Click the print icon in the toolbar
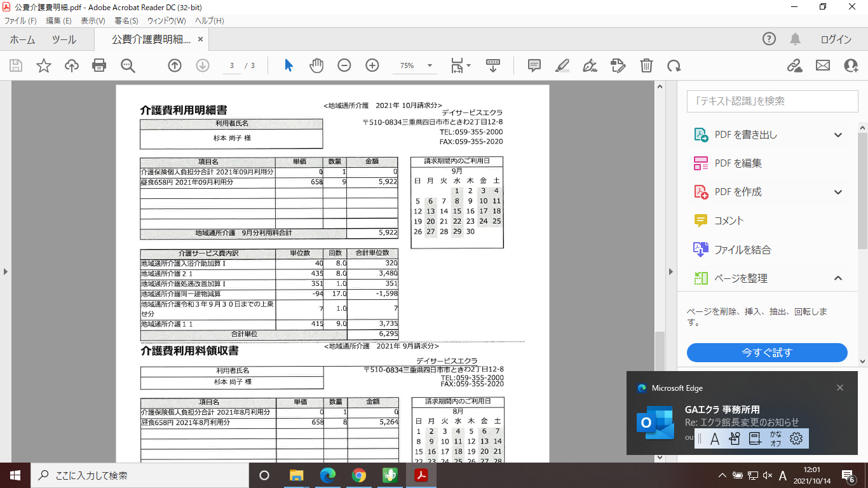The image size is (868, 488). pos(99,65)
